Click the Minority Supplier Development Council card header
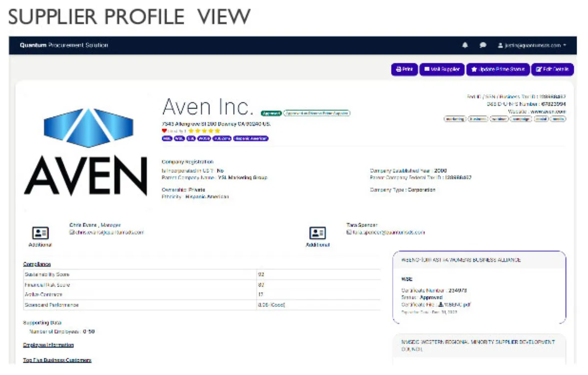The height and width of the screenshot is (375, 588). point(479,345)
